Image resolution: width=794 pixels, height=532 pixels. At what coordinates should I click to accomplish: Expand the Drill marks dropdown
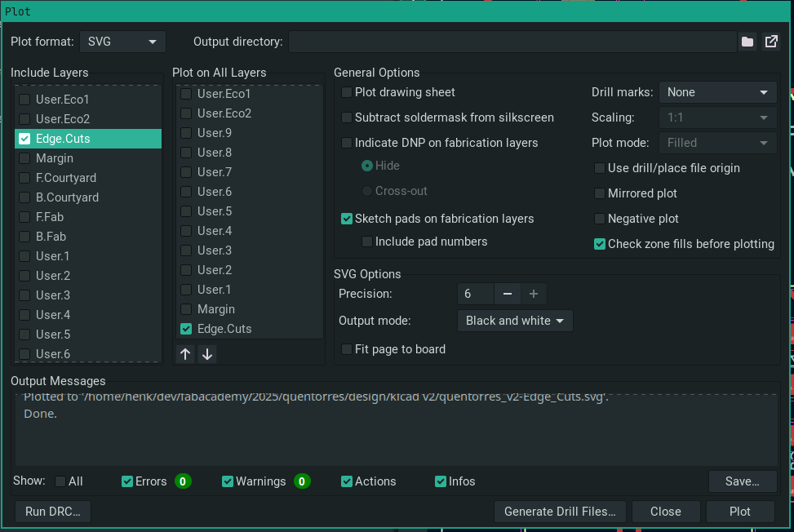coord(717,92)
